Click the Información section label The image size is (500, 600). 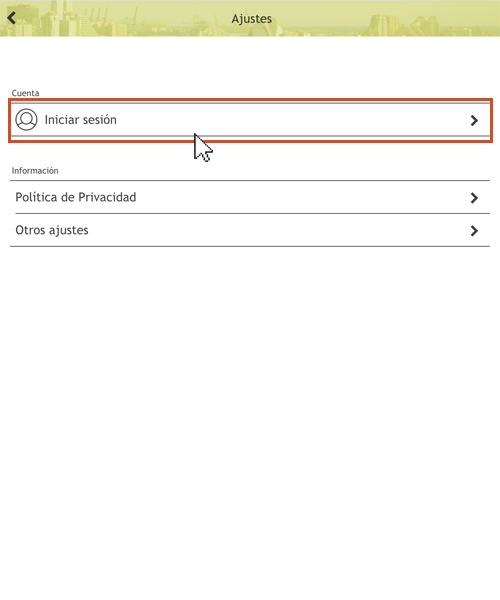[35, 171]
